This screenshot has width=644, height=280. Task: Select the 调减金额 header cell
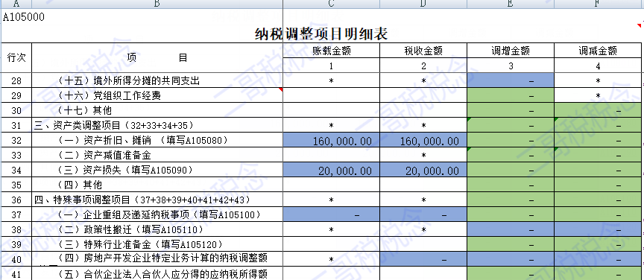(599, 51)
